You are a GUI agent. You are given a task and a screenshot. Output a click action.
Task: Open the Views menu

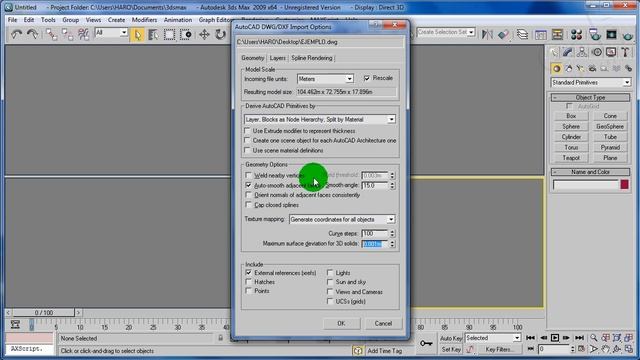tap(93, 20)
